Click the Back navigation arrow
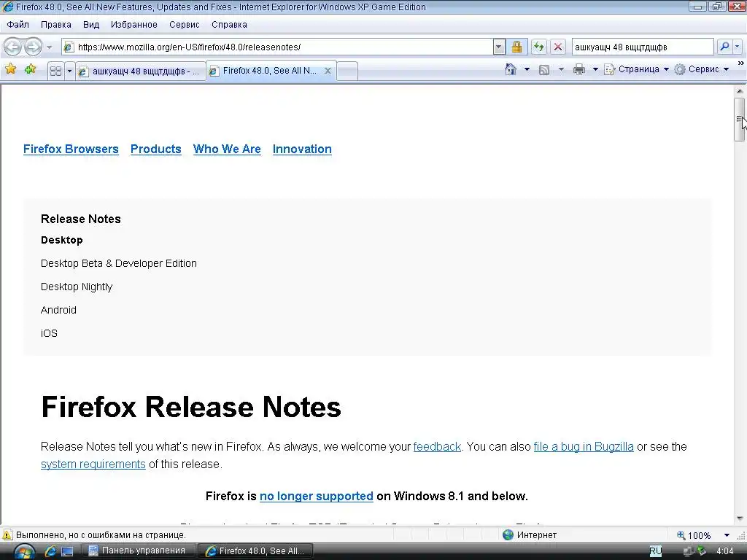747x560 pixels. point(13,47)
